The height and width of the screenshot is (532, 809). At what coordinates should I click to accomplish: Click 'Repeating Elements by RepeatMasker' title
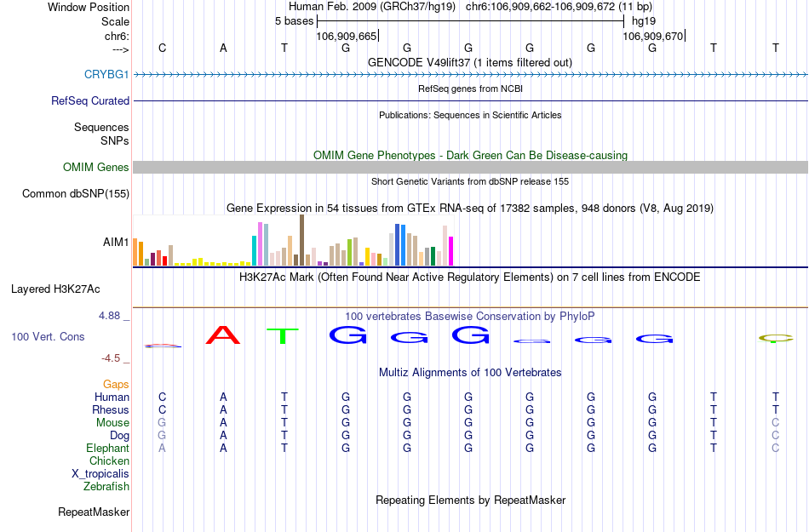[x=471, y=501]
